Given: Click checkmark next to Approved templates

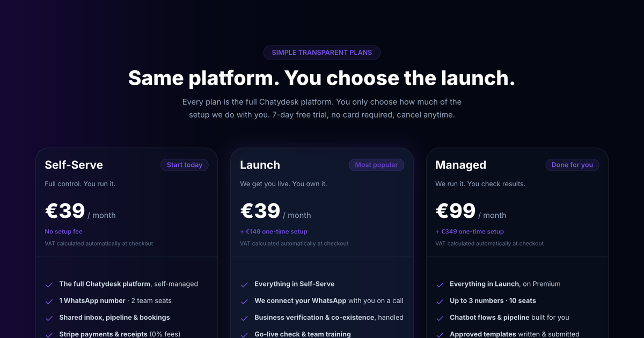Looking at the screenshot, I should tap(440, 334).
